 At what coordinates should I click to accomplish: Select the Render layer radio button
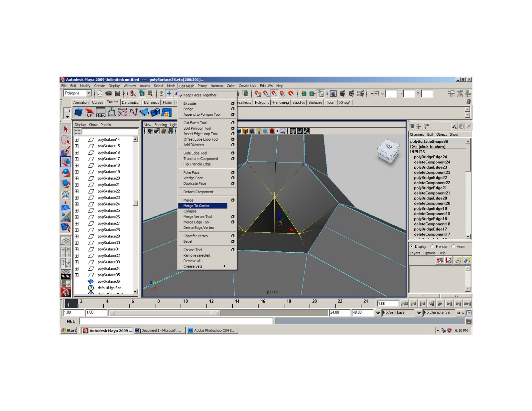[432, 246]
